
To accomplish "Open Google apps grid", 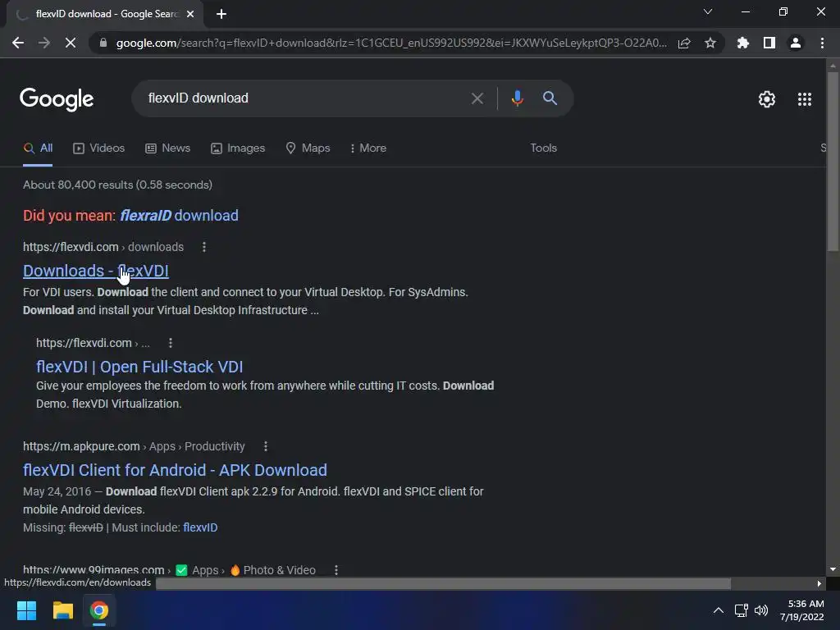I will tap(805, 99).
